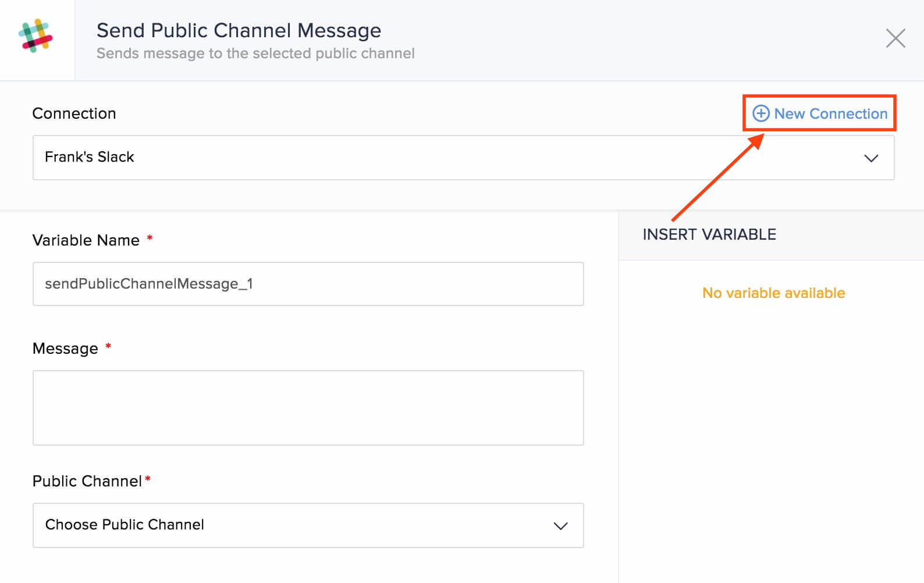Open the Frank's Slack connection dropdown
Screen dimensions: 924x583
coord(463,158)
